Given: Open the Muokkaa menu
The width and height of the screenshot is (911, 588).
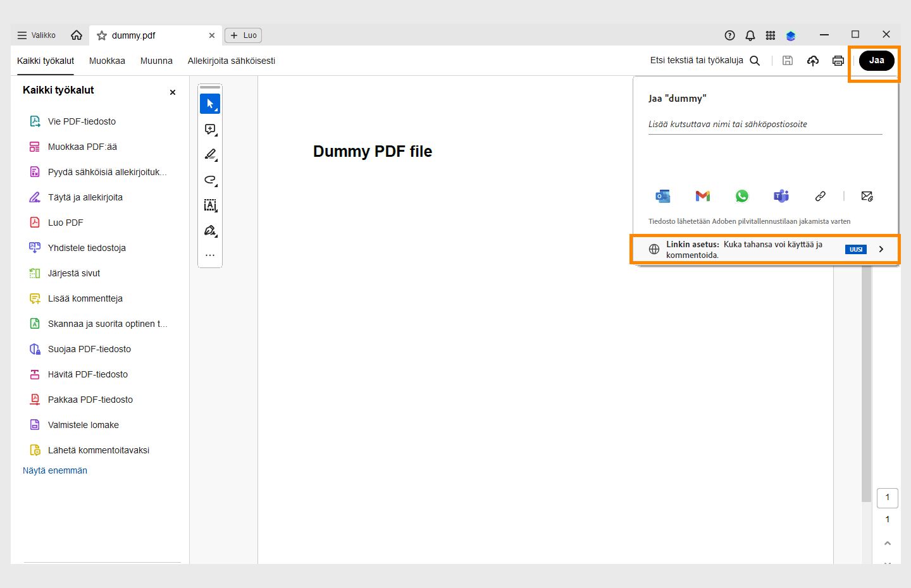Looking at the screenshot, I should point(107,61).
